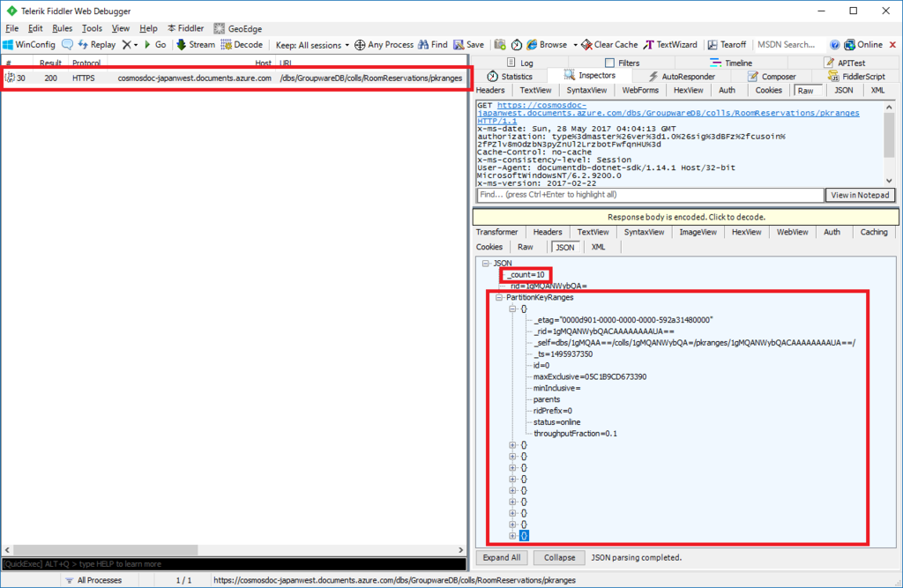Click the Find request text field
903x588 pixels.
pos(650,195)
